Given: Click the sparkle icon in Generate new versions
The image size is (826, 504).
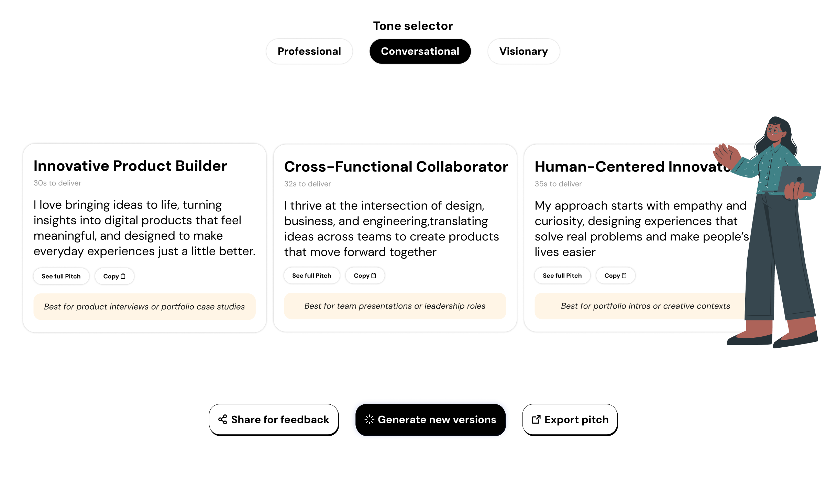Looking at the screenshot, I should (370, 419).
